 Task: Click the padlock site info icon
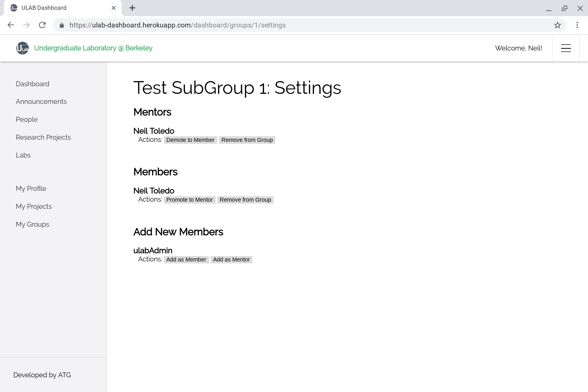(62, 25)
